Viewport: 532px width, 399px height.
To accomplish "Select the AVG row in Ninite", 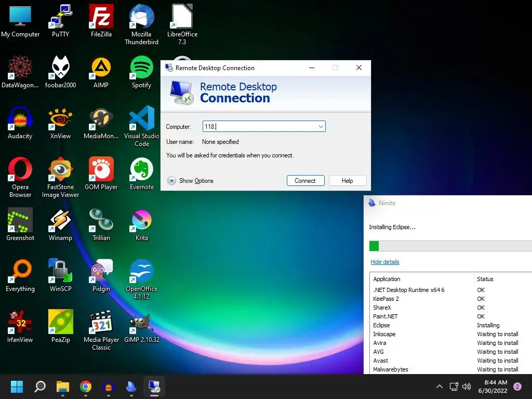I will [x=451, y=352].
